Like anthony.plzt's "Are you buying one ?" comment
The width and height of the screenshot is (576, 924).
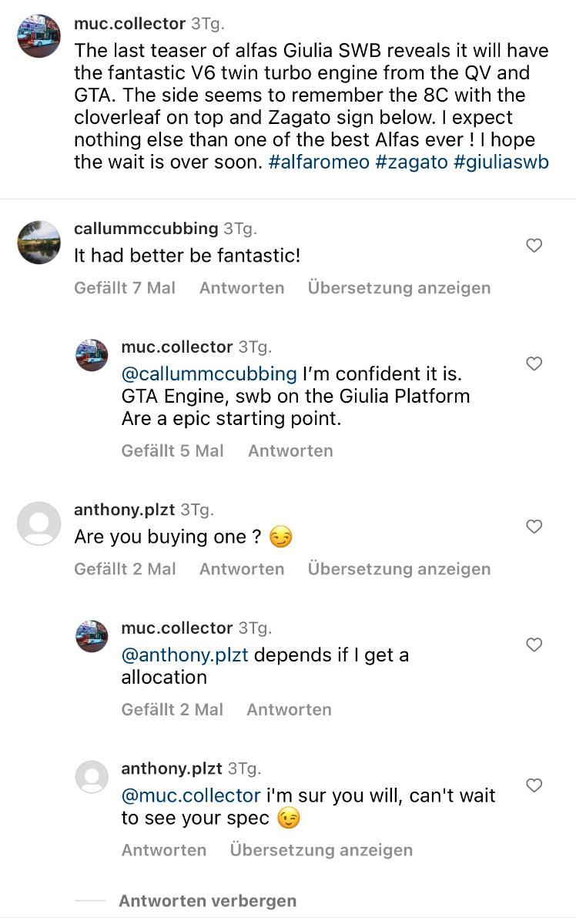click(x=534, y=527)
